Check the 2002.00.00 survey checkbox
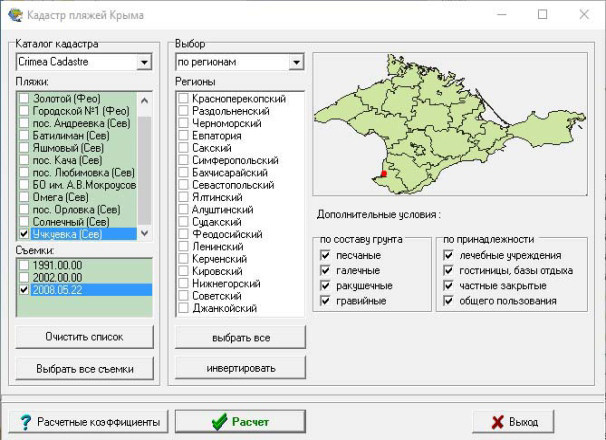This screenshot has height=440, width=606. tap(24, 277)
